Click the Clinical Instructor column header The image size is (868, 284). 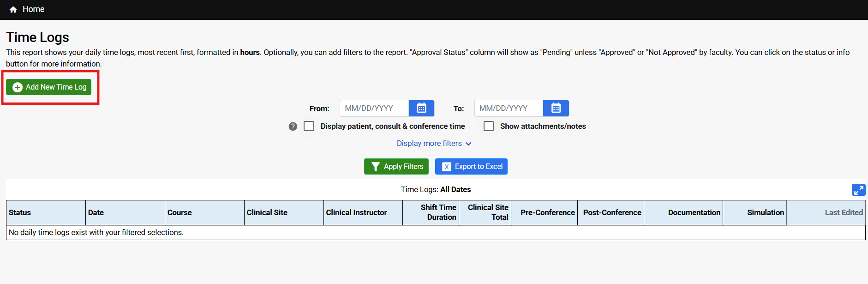(363, 212)
